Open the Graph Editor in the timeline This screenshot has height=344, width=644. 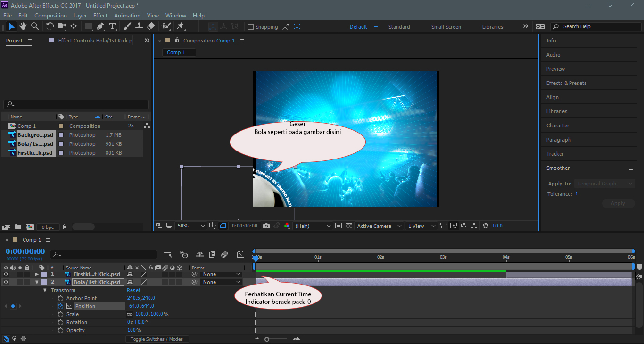[x=240, y=254]
